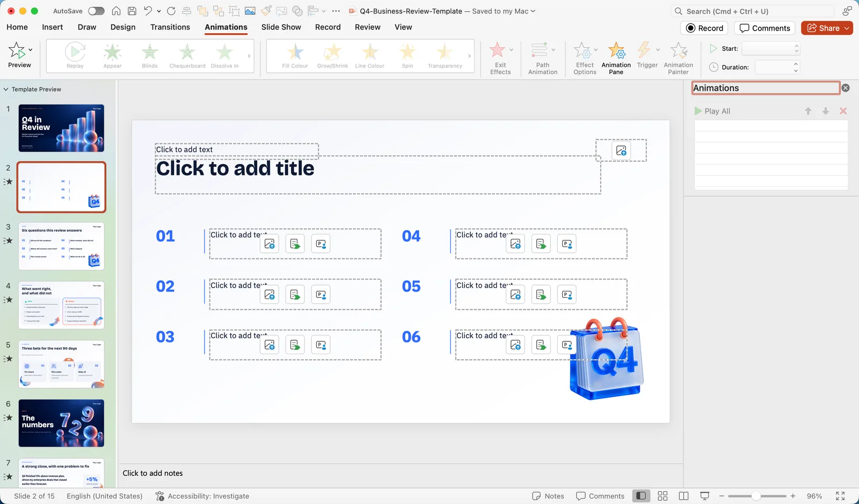This screenshot has width=859, height=504.
Task: Click Accessibility: Investigate in status bar
Action: (x=202, y=496)
